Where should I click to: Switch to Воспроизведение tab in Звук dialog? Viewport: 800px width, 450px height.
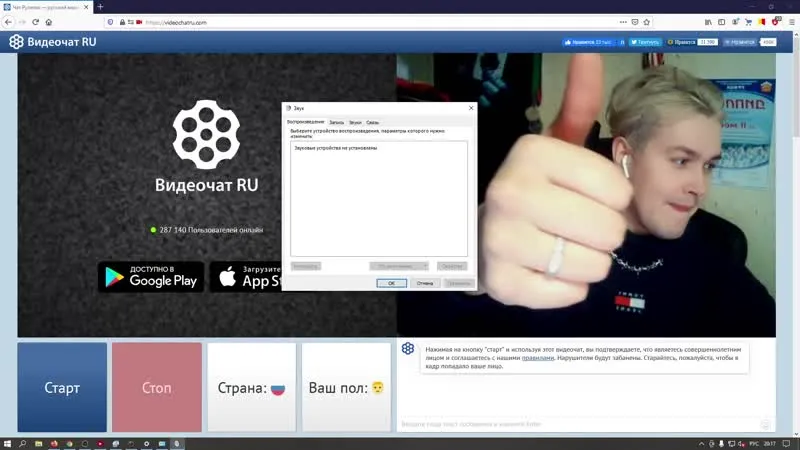[306, 122]
